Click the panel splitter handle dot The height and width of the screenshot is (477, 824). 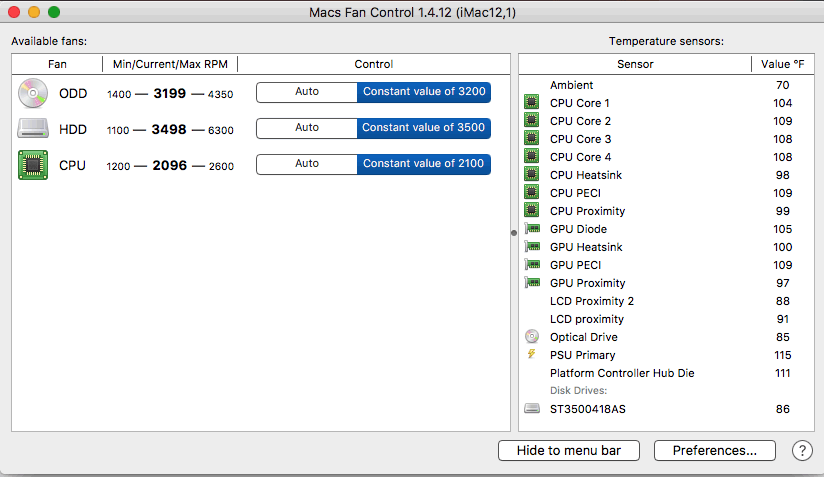[514, 233]
